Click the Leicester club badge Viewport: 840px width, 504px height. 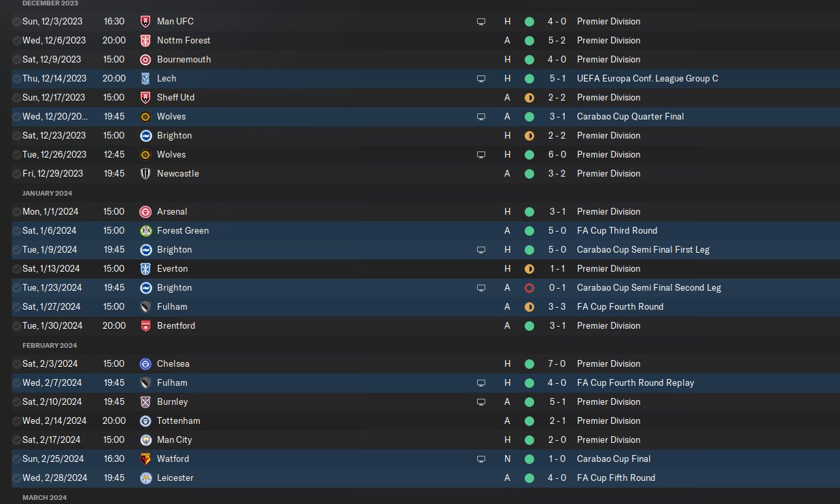click(145, 478)
